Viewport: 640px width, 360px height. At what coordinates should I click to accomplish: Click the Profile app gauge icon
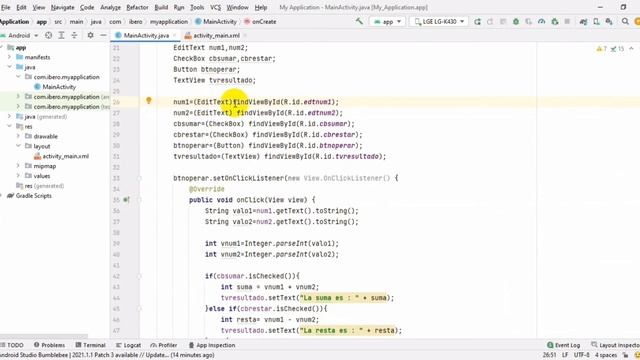tap(542, 22)
